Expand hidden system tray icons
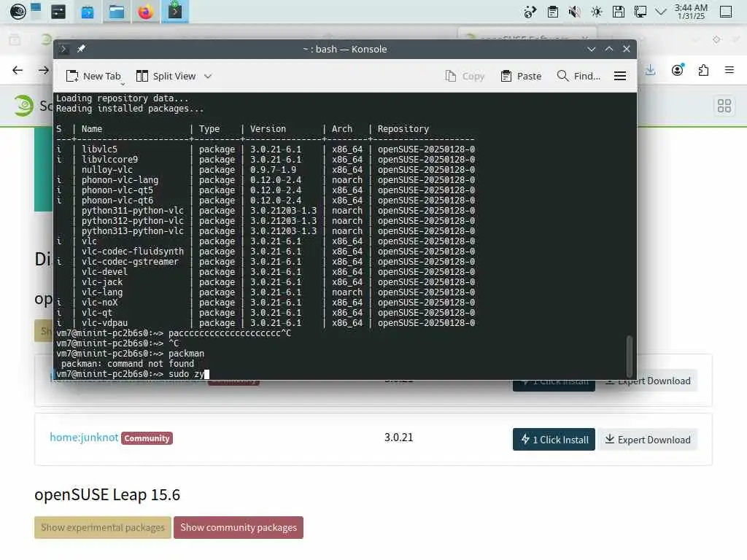 pyautogui.click(x=661, y=12)
